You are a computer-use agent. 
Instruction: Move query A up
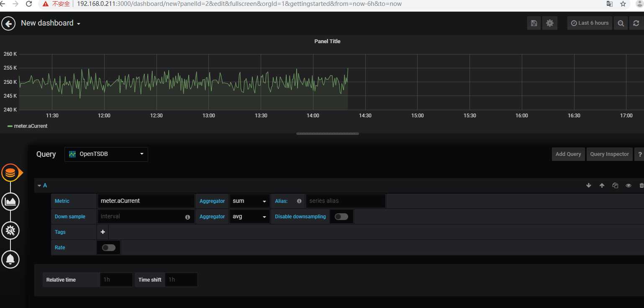coord(602,185)
